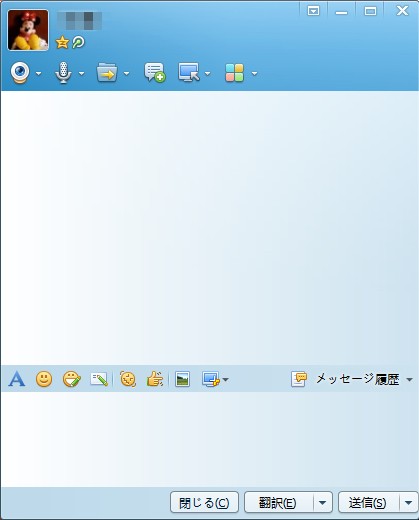Open the smiley emoticon picker
Viewport: 419px width, 520px height.
tap(44, 379)
